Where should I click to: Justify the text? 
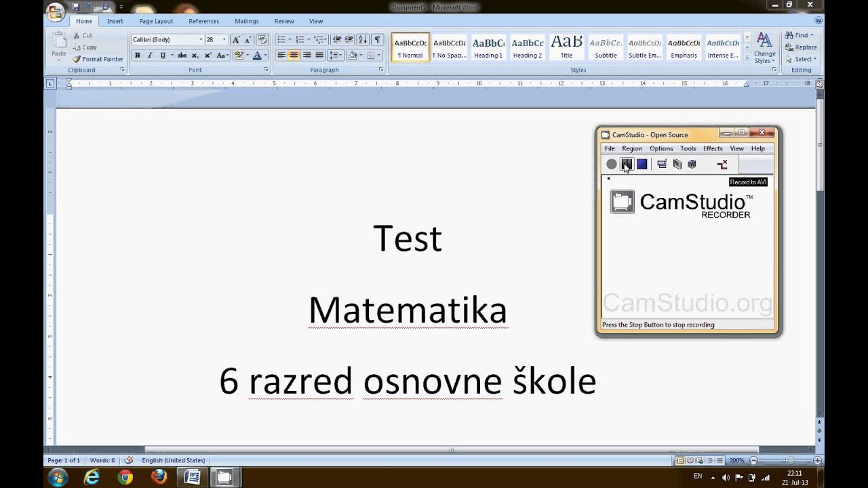coord(319,56)
